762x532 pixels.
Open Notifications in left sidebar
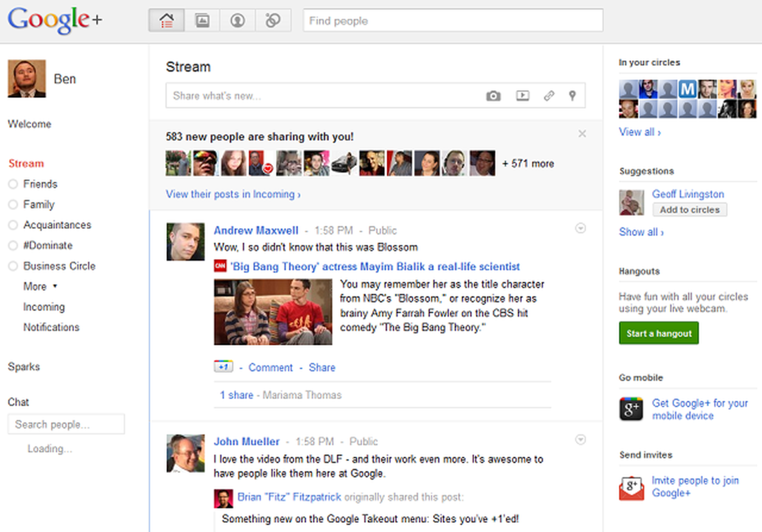pyautogui.click(x=51, y=327)
